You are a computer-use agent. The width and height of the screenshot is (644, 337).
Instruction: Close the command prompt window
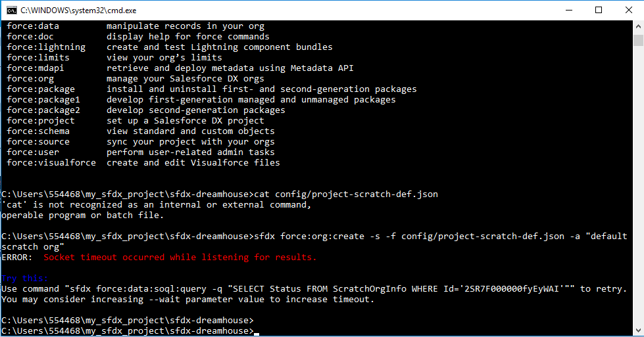point(628,10)
